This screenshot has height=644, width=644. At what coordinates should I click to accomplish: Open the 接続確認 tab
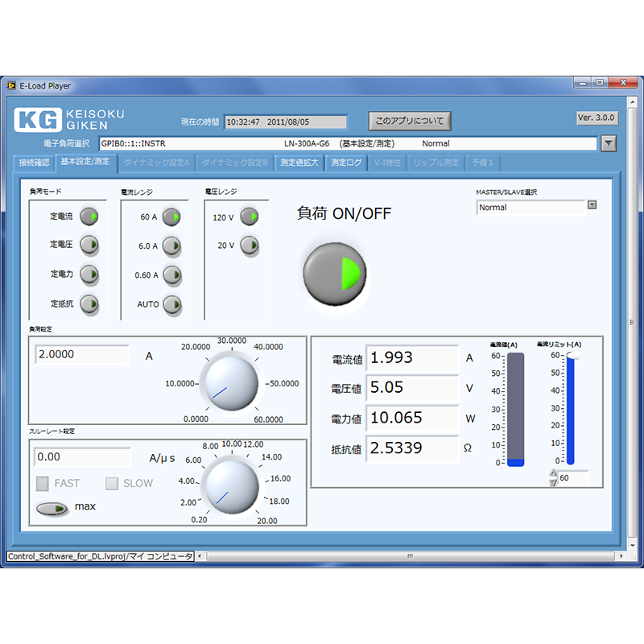(34, 163)
